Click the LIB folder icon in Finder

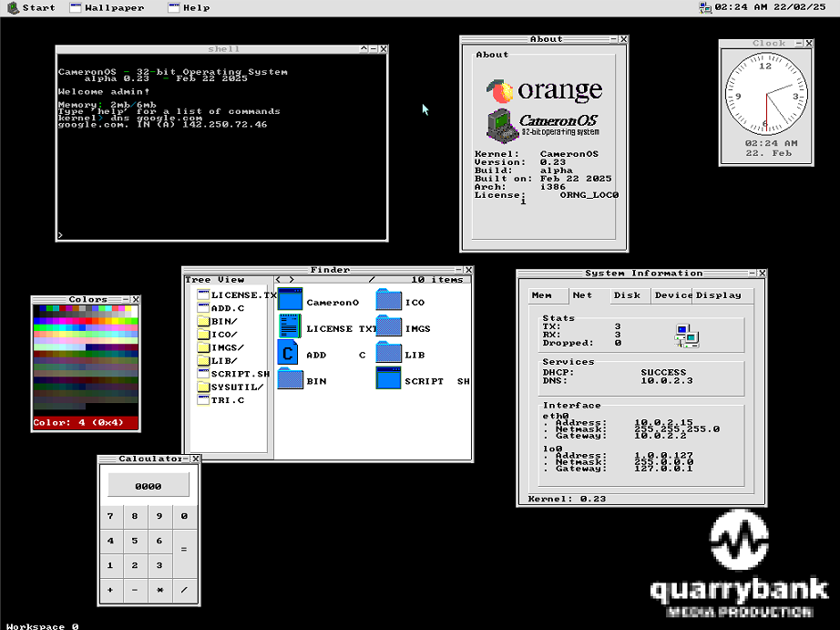coord(389,354)
